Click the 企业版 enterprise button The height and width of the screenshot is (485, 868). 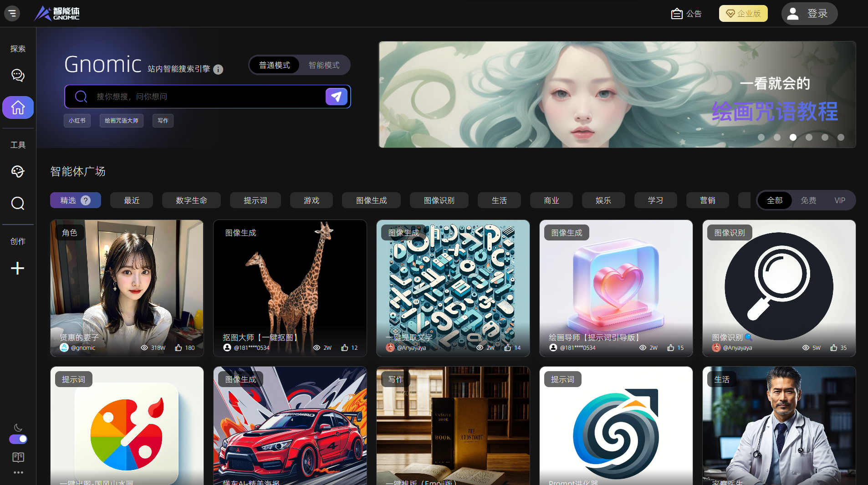pyautogui.click(x=743, y=14)
